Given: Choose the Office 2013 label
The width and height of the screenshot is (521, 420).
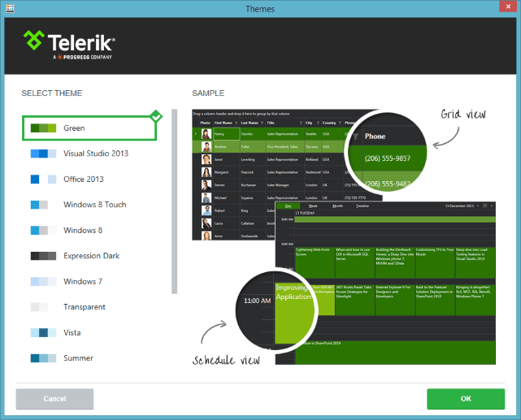Looking at the screenshot, I should [x=84, y=179].
